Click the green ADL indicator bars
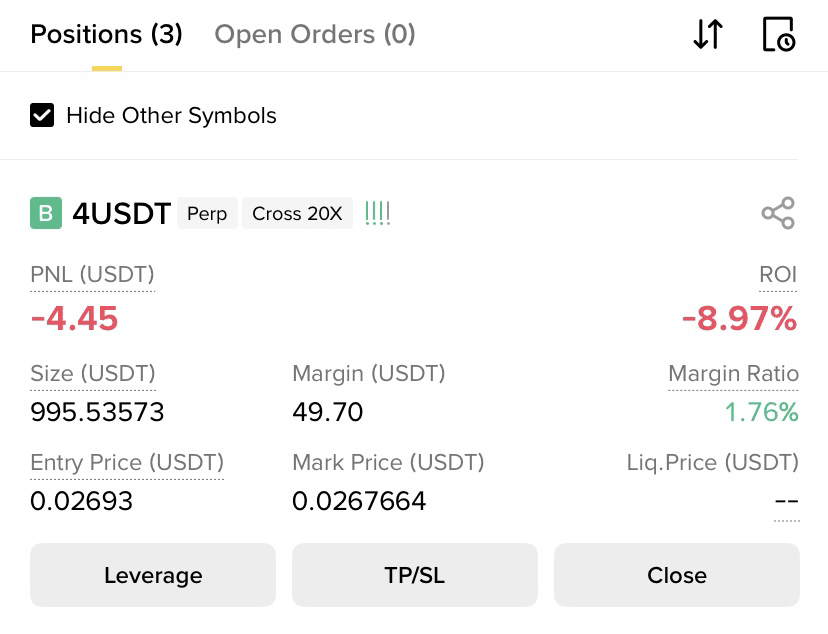This screenshot has width=828, height=634. click(x=378, y=213)
